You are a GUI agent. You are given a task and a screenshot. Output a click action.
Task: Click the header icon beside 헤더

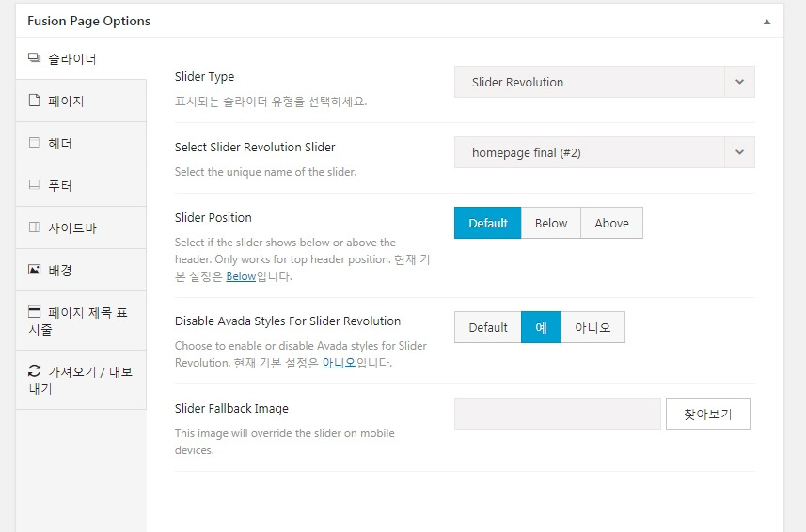(x=34, y=143)
